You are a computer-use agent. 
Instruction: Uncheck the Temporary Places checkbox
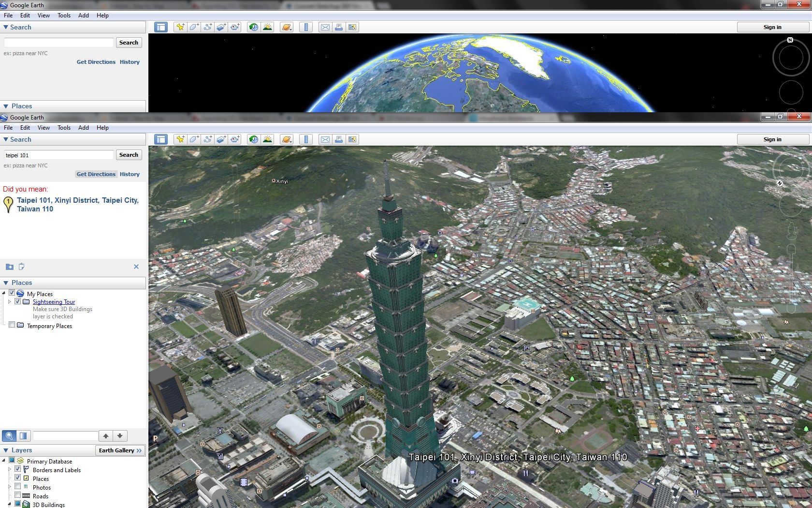[12, 325]
